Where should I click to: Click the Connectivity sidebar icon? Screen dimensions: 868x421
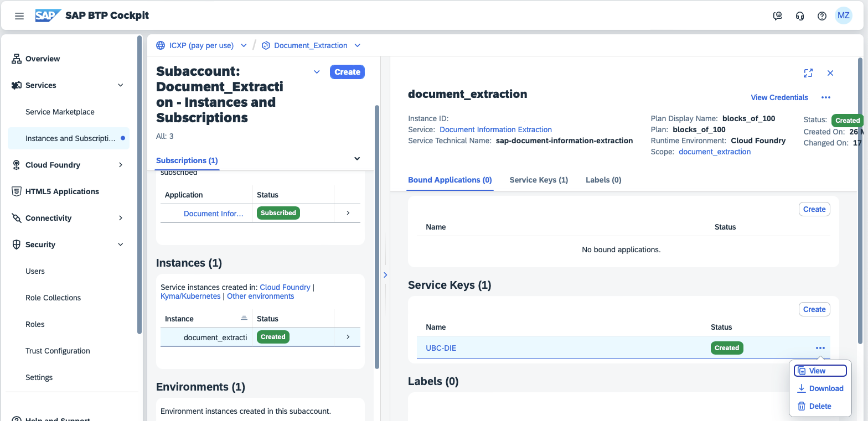tap(17, 218)
